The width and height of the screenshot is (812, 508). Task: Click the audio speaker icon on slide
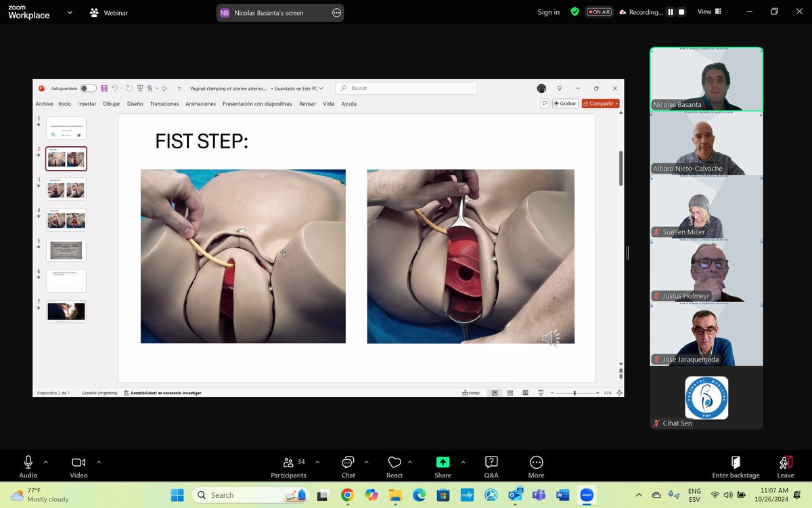tap(551, 337)
